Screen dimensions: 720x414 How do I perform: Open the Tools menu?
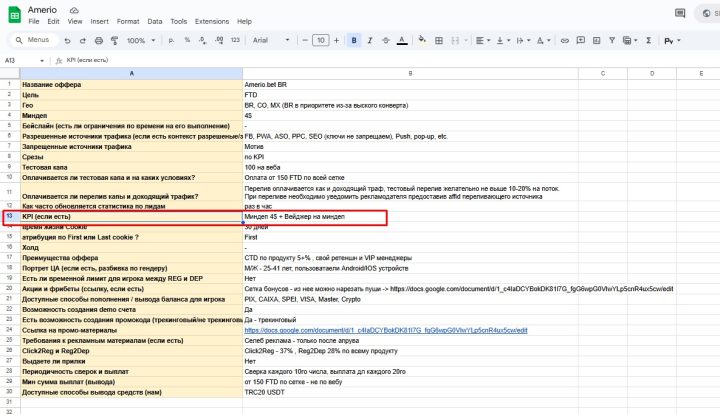(179, 21)
